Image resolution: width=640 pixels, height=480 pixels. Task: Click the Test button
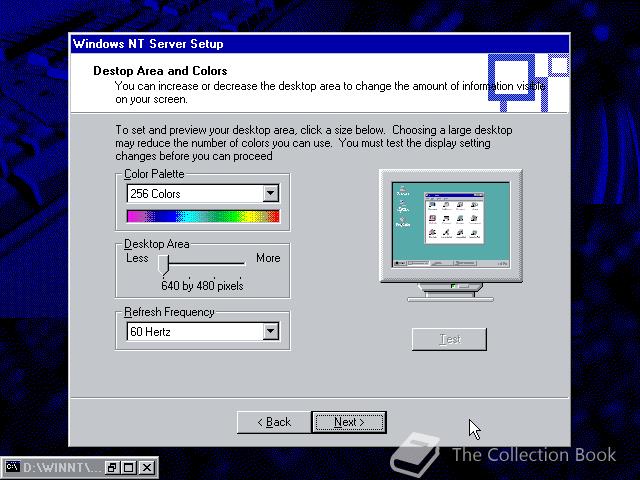tap(449, 339)
